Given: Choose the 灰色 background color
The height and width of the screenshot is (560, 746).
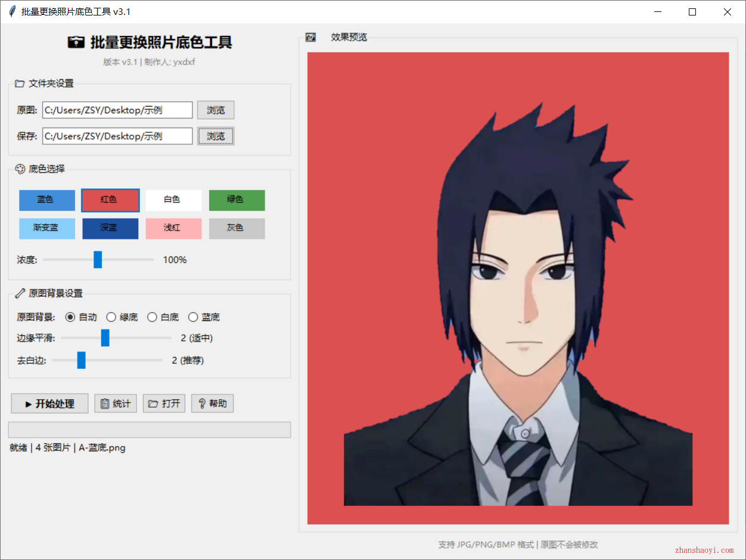Looking at the screenshot, I should coord(237,229).
